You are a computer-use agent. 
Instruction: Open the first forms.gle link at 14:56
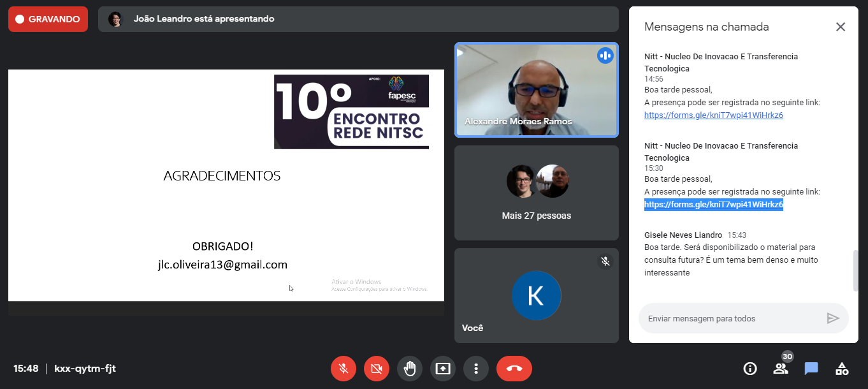pos(713,115)
